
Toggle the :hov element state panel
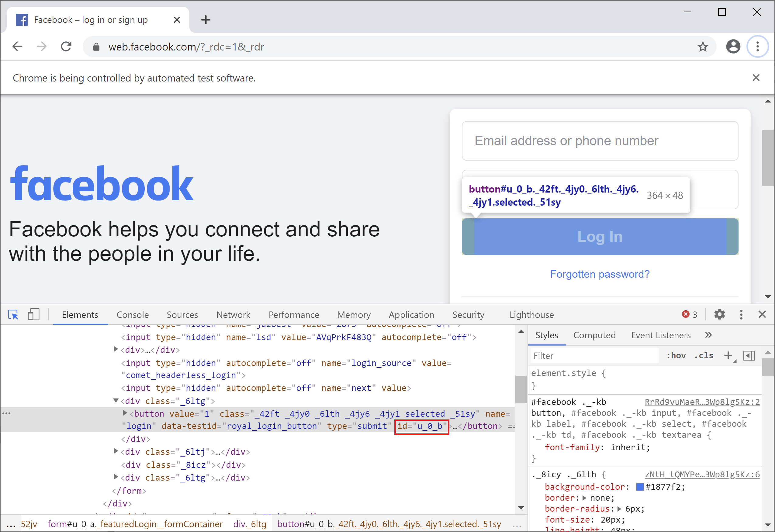pos(676,356)
